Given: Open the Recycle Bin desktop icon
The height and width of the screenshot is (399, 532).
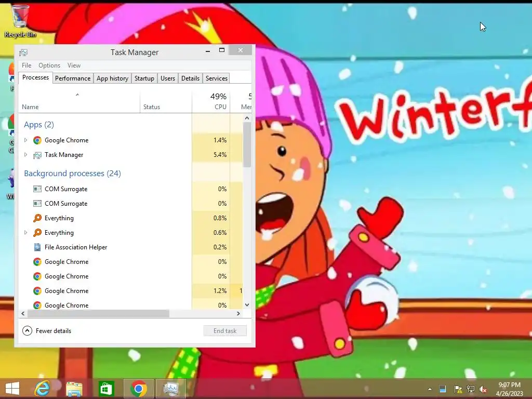Looking at the screenshot, I should click(x=20, y=20).
